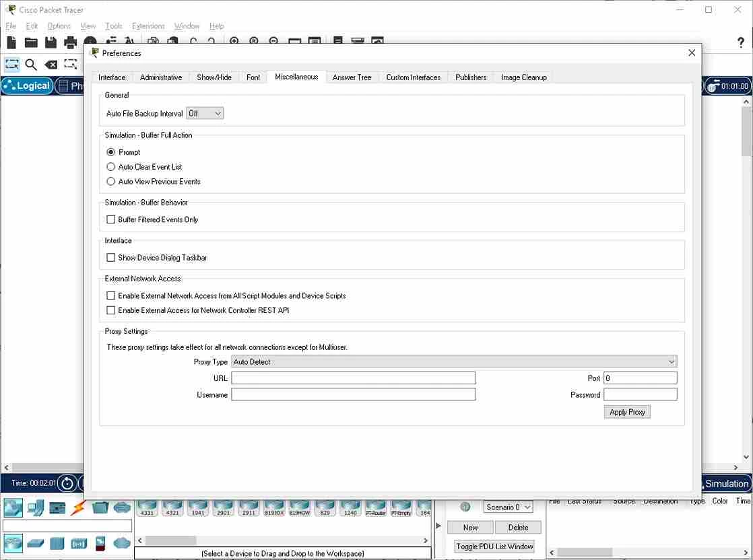This screenshot has height=560, width=753.
Task: Open the Publishers tab
Action: tap(471, 77)
